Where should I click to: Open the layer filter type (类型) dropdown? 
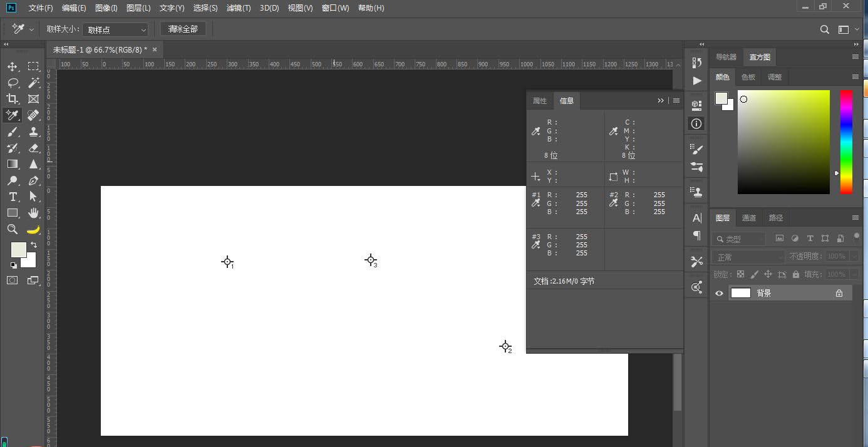pos(739,239)
